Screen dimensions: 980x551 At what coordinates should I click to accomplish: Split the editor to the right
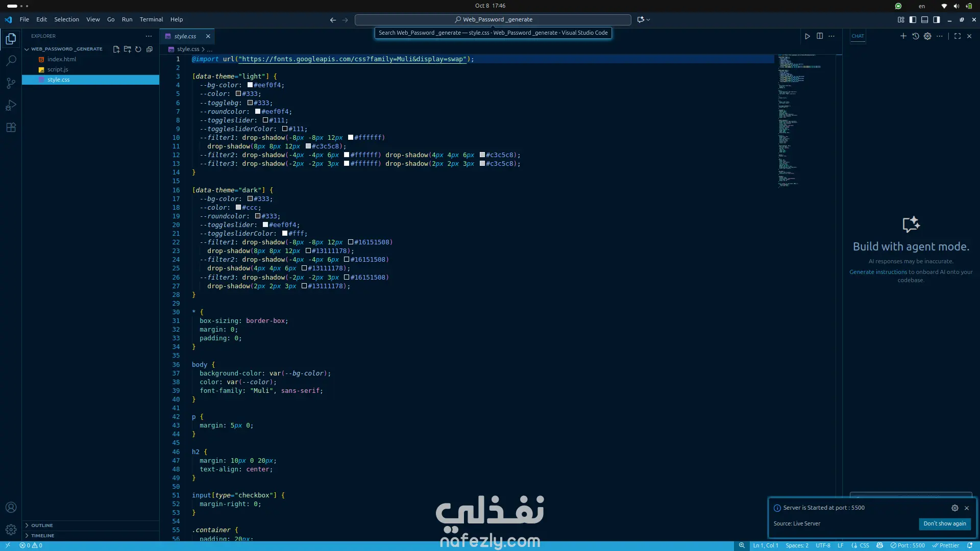point(820,36)
